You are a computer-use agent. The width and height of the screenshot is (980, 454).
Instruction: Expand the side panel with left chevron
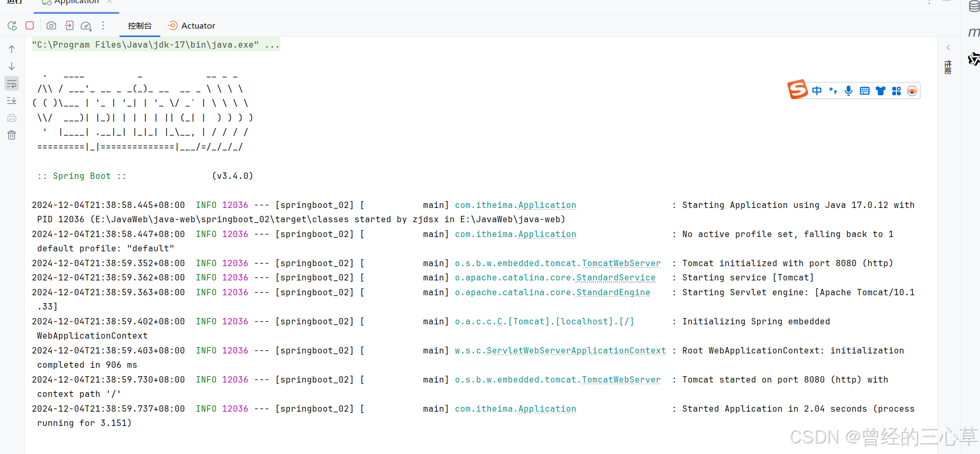tap(948, 48)
